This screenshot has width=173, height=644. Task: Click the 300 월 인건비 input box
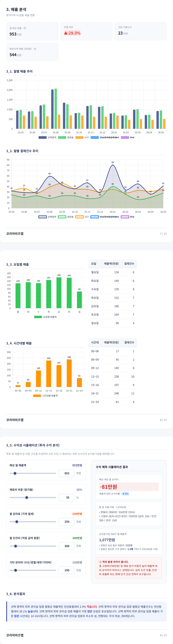tap(66, 546)
